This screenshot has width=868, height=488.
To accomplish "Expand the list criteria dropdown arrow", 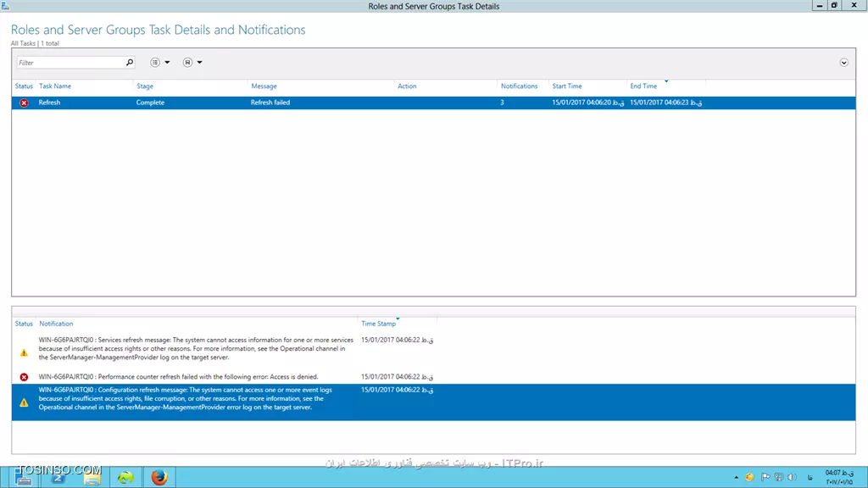I will pos(167,63).
